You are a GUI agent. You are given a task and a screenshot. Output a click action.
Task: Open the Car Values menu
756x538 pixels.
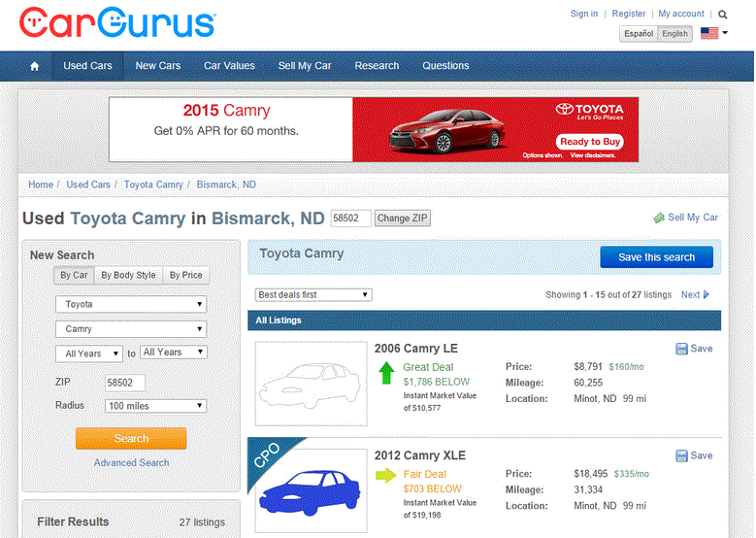229,66
